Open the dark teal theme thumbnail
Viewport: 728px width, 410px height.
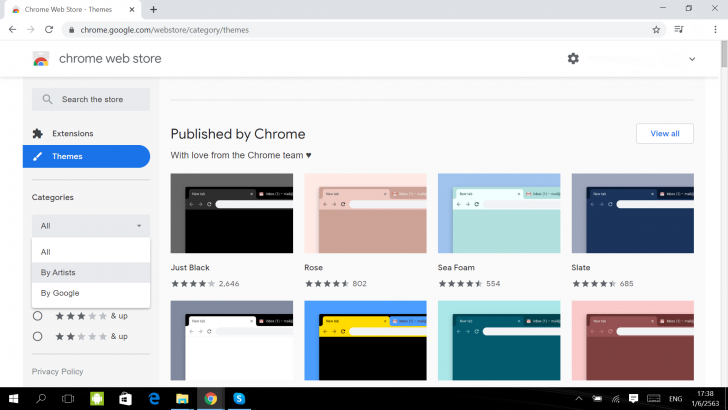499,340
